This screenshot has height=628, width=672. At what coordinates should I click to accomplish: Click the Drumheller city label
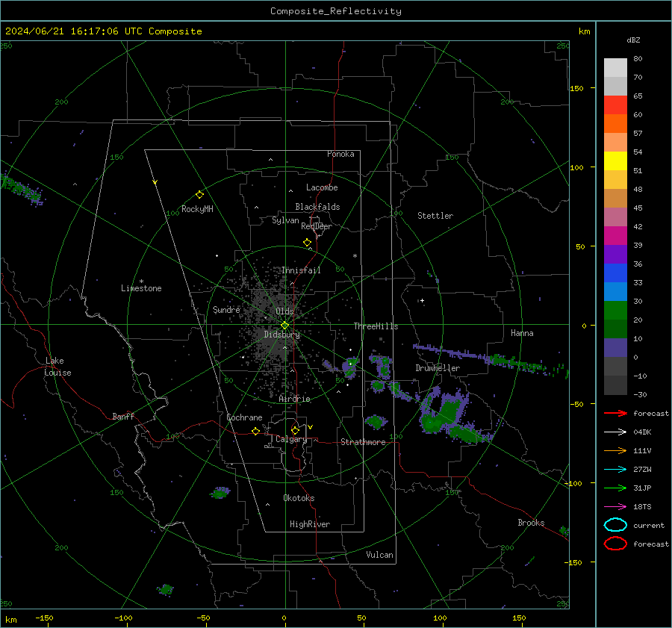click(438, 368)
